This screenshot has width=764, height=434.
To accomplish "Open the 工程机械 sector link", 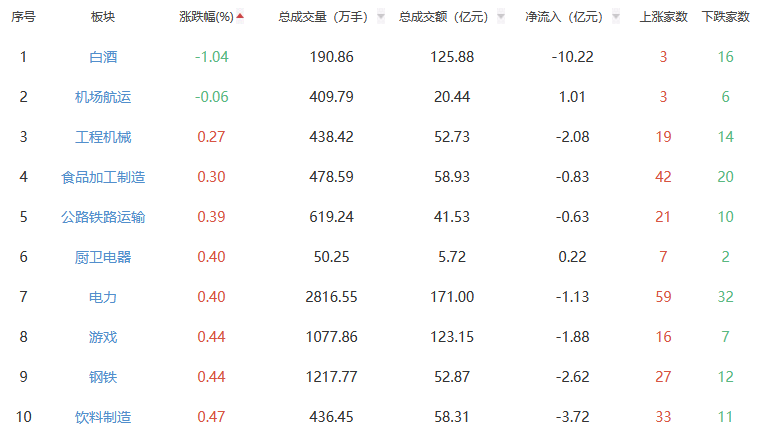I will (x=103, y=137).
